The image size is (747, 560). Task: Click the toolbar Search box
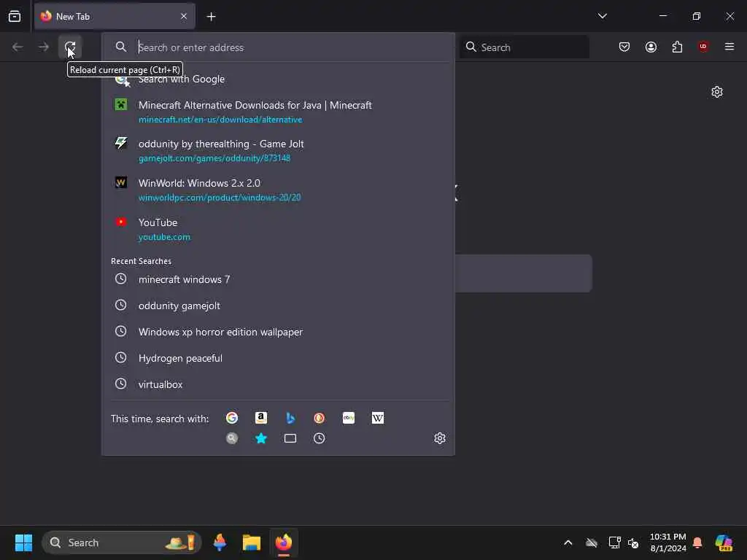[524, 47]
